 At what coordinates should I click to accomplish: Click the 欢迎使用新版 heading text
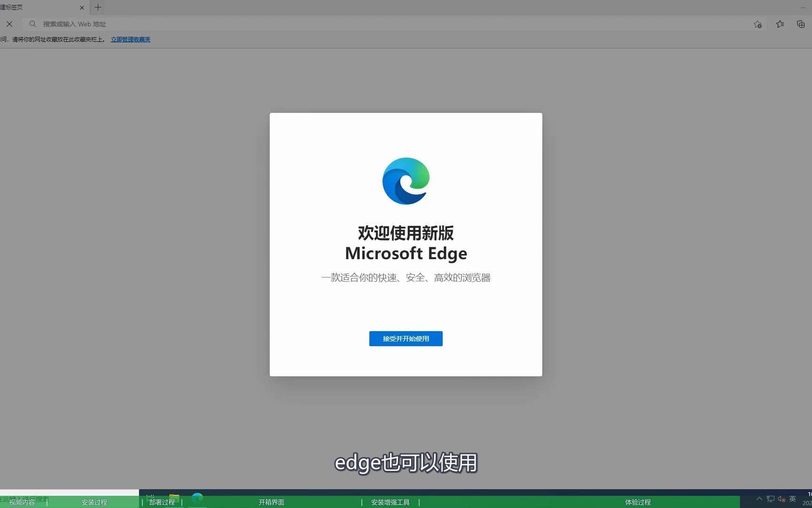point(406,233)
